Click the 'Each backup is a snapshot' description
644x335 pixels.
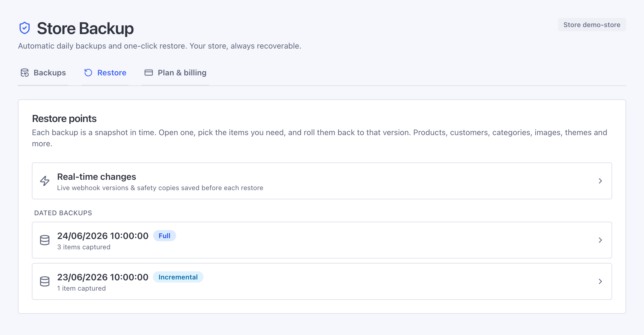click(x=319, y=138)
